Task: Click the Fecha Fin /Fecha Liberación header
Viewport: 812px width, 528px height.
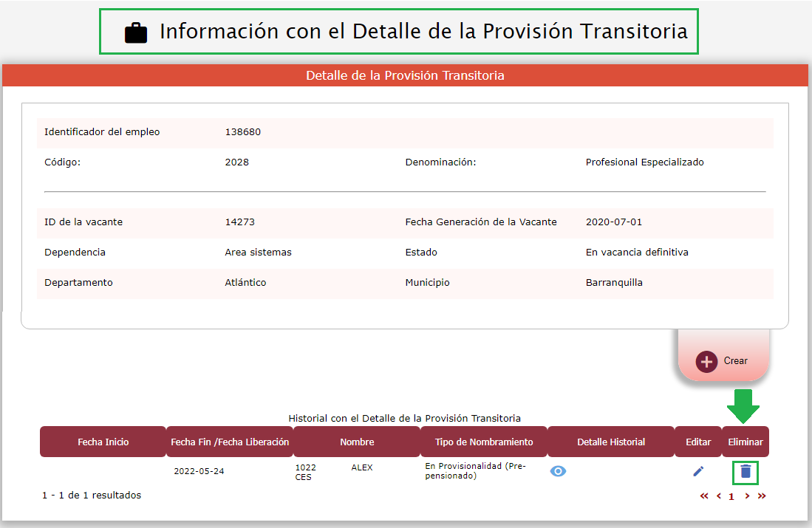Action: (230, 442)
